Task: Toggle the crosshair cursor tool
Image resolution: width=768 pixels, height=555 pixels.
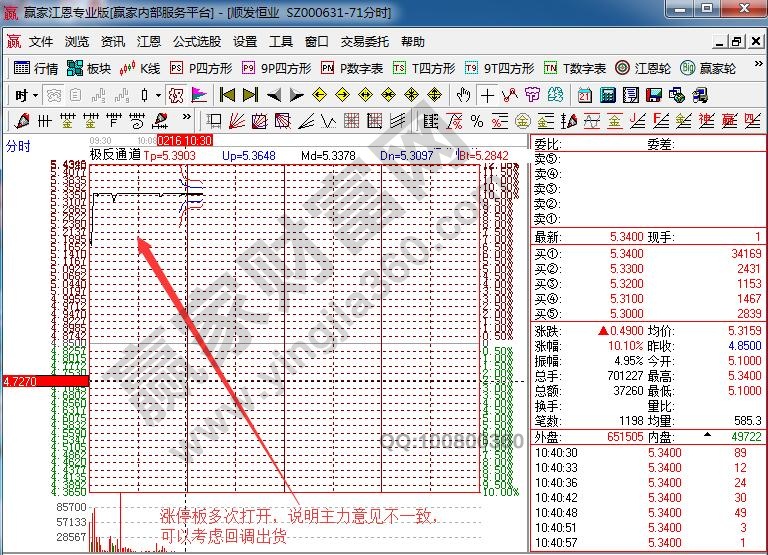Action: (487, 95)
